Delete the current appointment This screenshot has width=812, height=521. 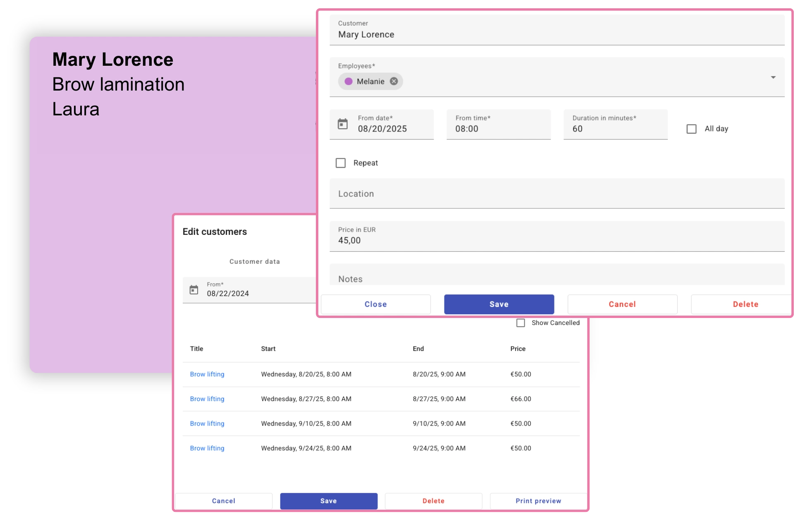tap(745, 304)
